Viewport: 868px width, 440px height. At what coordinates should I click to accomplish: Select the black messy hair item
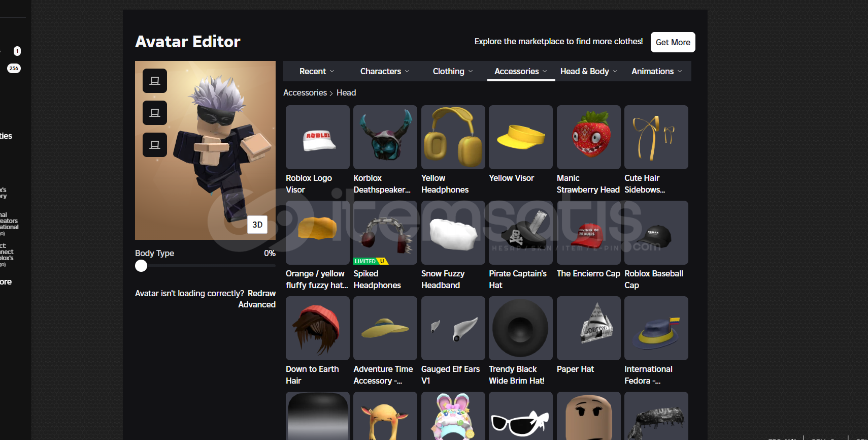[656, 416]
